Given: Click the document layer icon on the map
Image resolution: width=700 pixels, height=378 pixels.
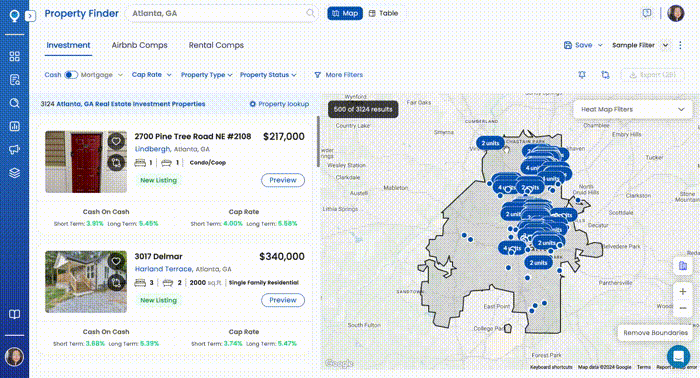Looking at the screenshot, I should pyautogui.click(x=683, y=266).
